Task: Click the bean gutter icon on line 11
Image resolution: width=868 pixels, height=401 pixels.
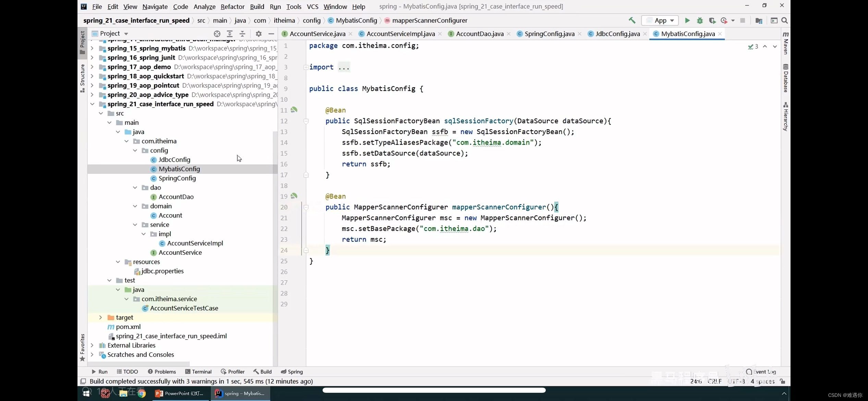Action: click(x=294, y=110)
